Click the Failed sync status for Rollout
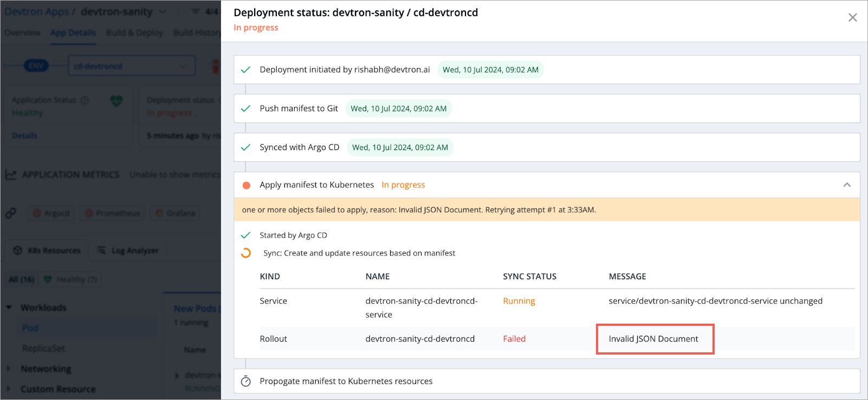 click(x=514, y=339)
